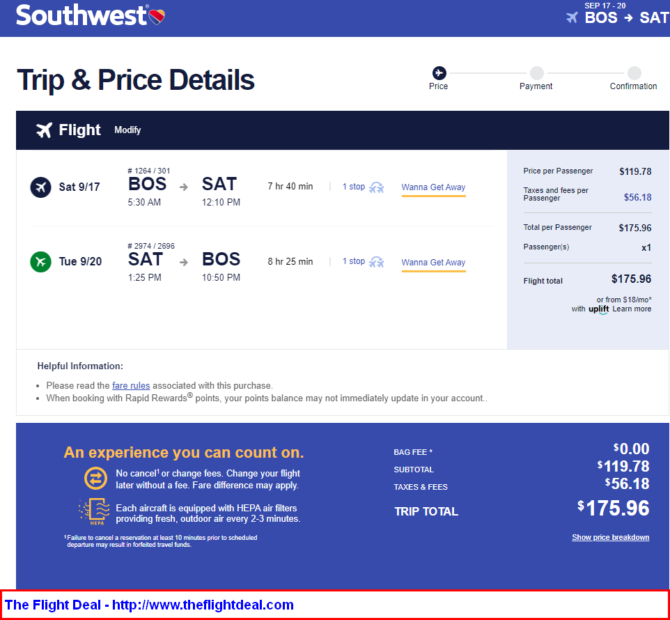Click the green return flight icon for Tue 9/20

pos(40,262)
